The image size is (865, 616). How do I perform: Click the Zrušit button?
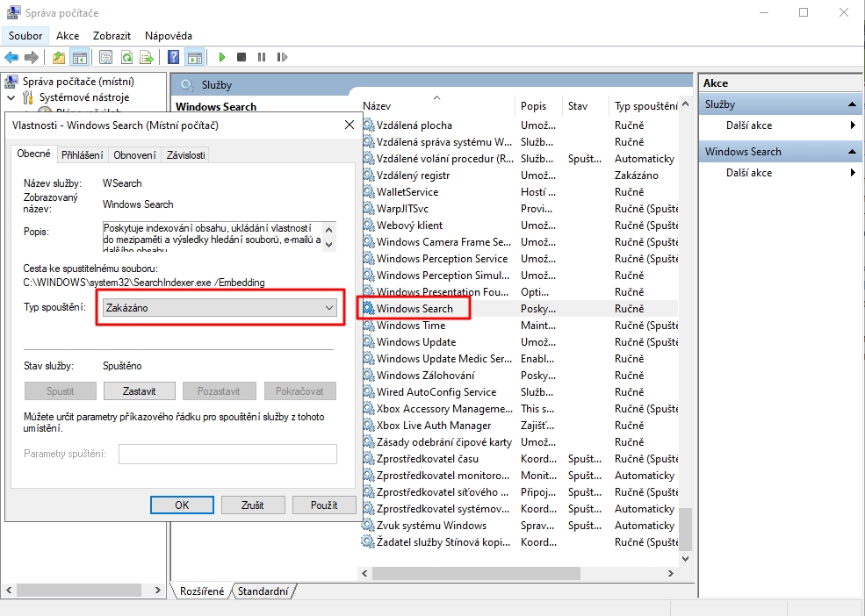click(253, 505)
